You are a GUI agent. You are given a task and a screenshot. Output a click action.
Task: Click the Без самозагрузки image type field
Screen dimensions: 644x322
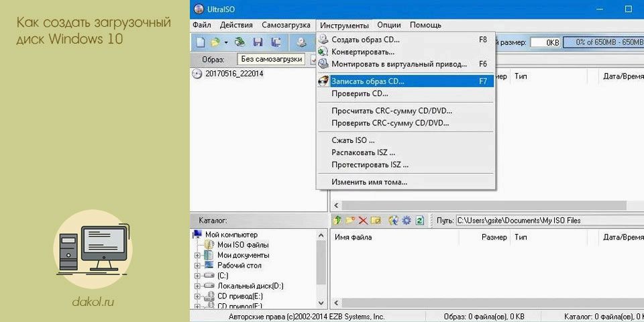[x=272, y=59]
